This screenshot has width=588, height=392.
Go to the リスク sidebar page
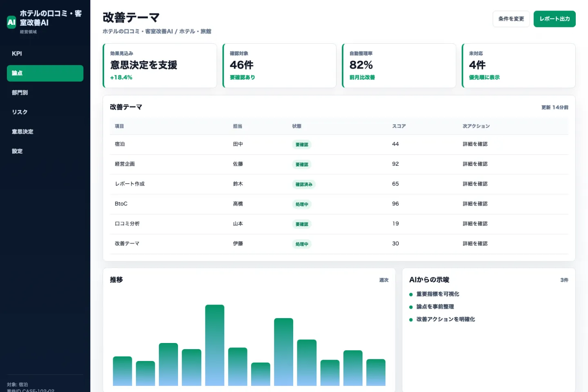45,112
